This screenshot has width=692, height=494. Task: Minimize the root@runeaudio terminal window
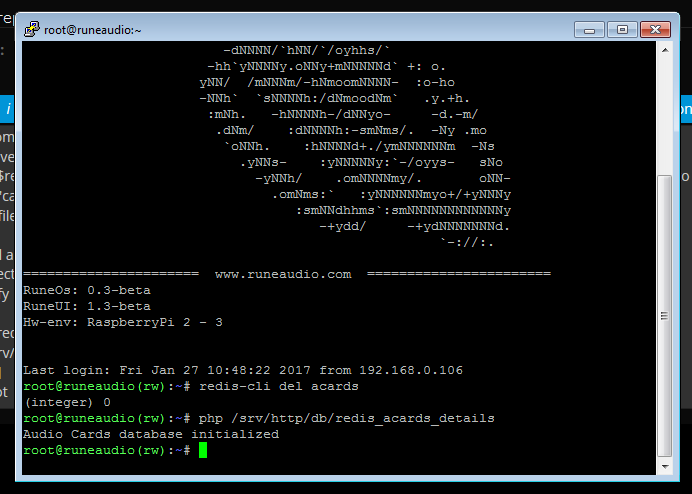(589, 30)
